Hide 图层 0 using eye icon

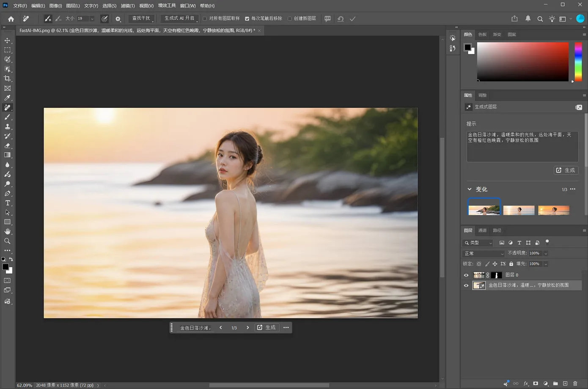click(466, 275)
